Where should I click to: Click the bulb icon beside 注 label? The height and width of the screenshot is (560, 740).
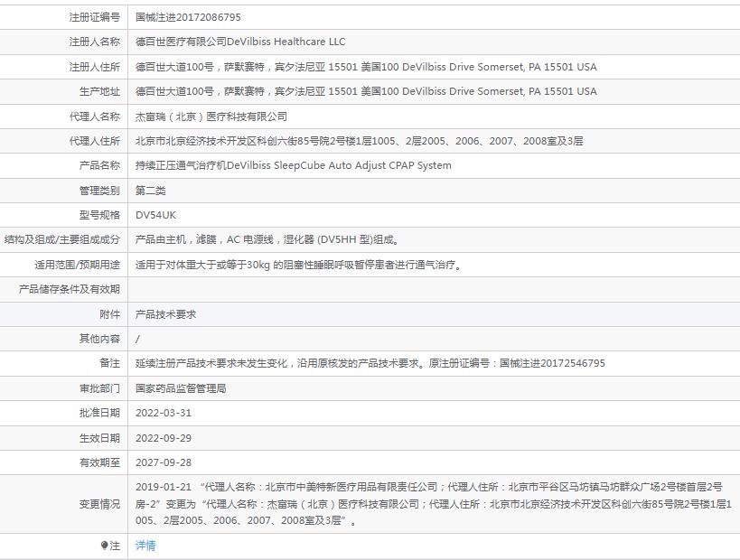pos(104,546)
